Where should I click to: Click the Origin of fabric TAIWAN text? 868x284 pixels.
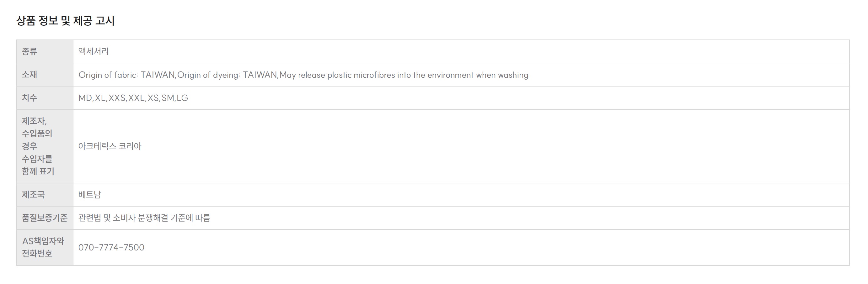tap(127, 75)
